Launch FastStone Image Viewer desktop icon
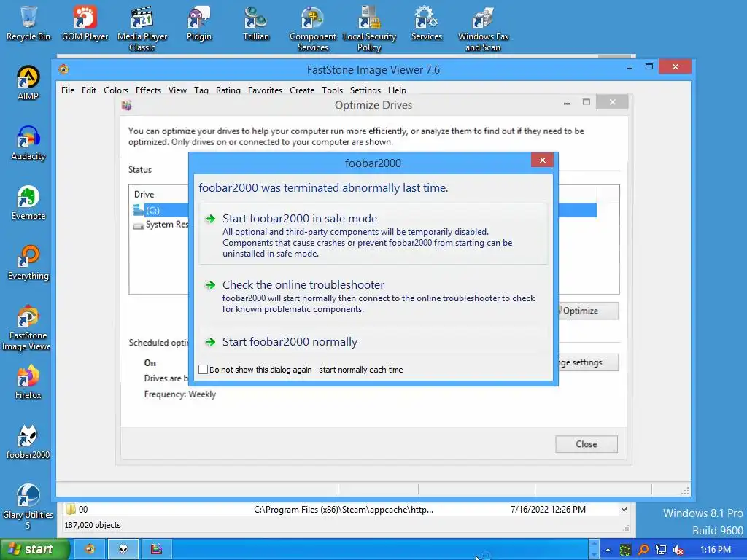The height and width of the screenshot is (560, 747). [27, 327]
